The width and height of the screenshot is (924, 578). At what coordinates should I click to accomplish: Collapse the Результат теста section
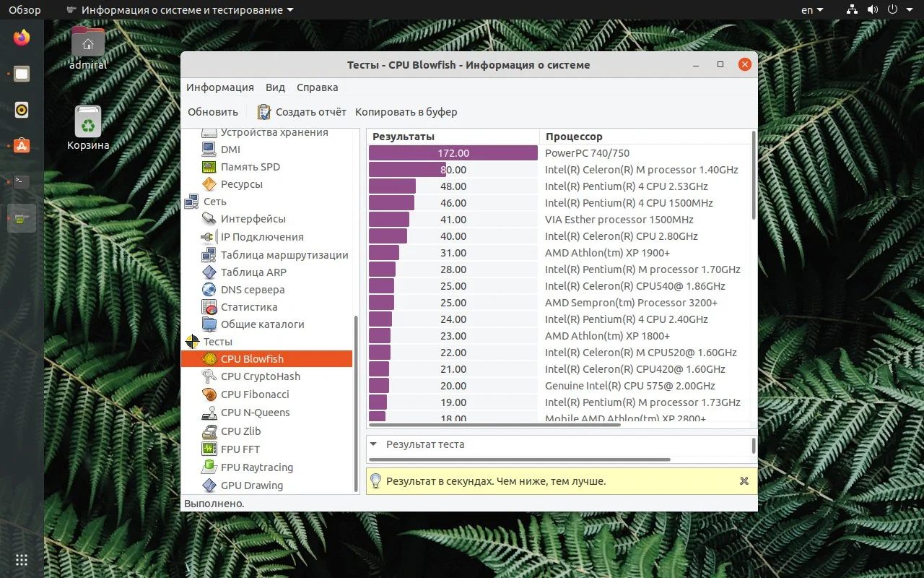374,444
